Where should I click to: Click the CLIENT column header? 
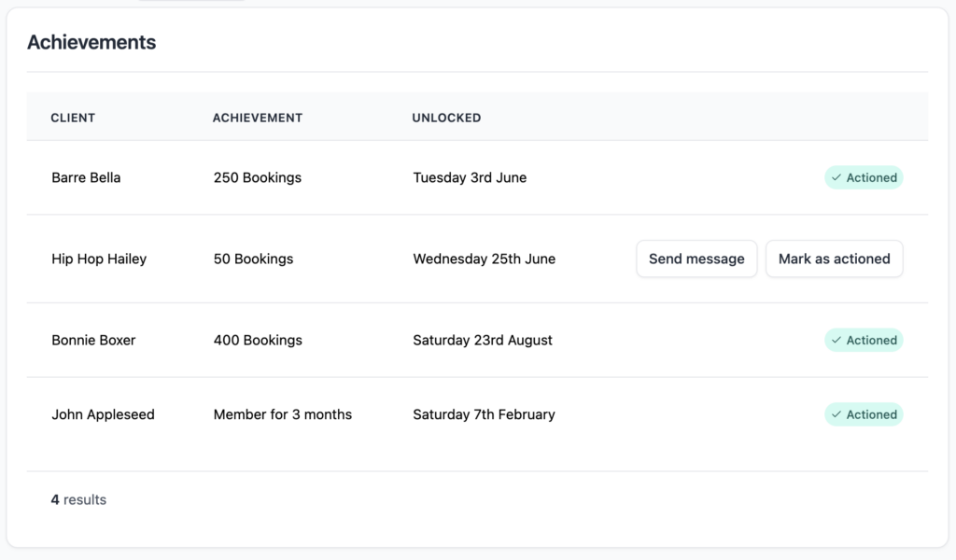(x=73, y=119)
